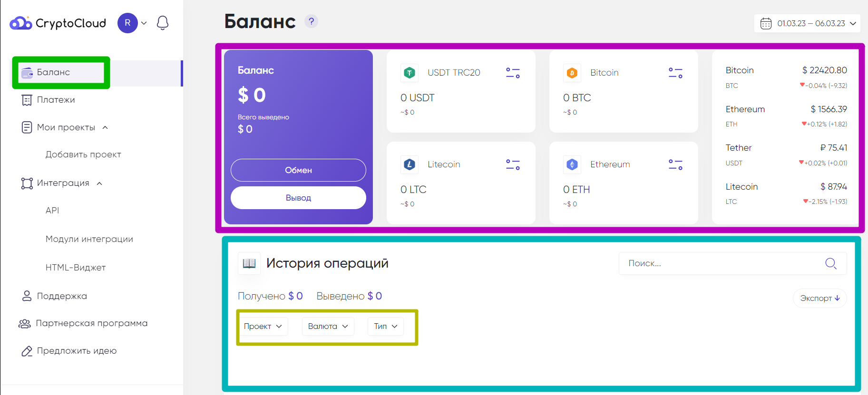Screen dimensions: 868x395
Task: Open USDT TRC20 wallet settings icon
Action: tap(513, 73)
